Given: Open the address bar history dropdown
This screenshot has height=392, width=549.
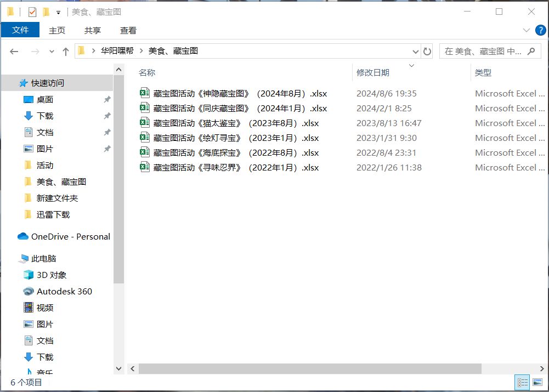Looking at the screenshot, I should click(415, 52).
